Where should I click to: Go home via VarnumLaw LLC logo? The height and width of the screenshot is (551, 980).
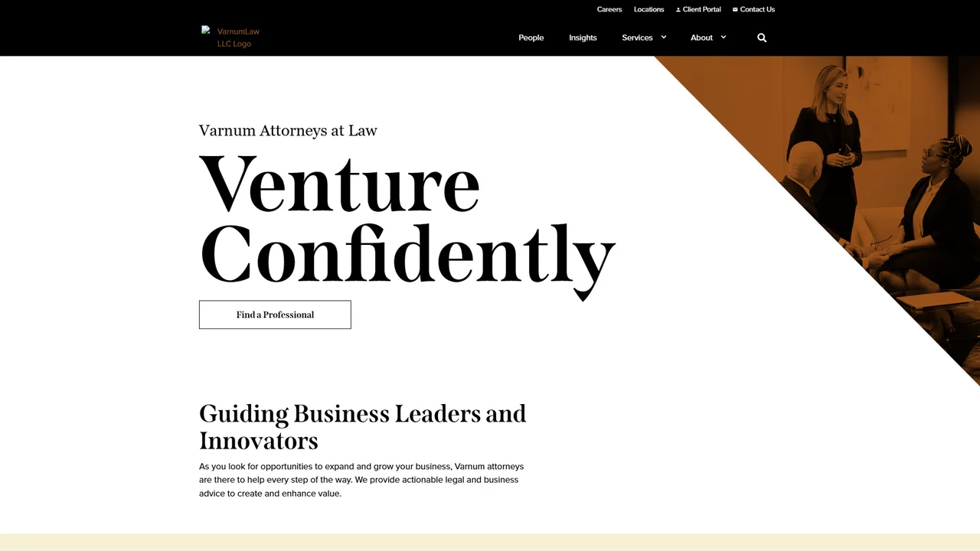[x=231, y=37]
